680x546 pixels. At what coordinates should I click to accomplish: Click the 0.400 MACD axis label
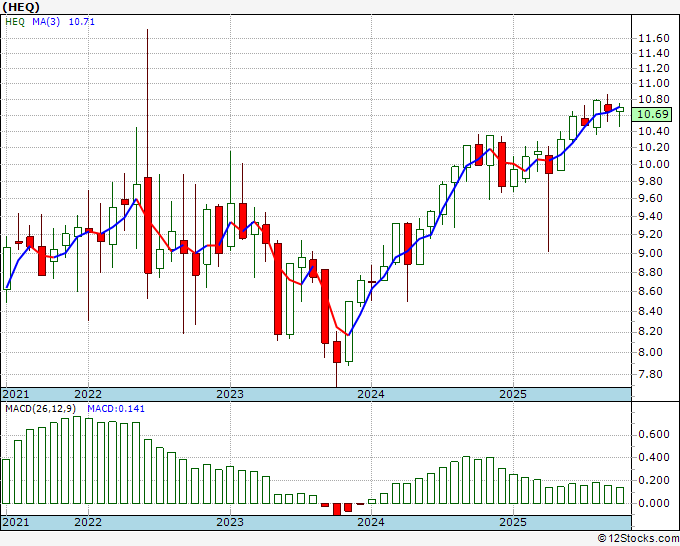(654, 458)
